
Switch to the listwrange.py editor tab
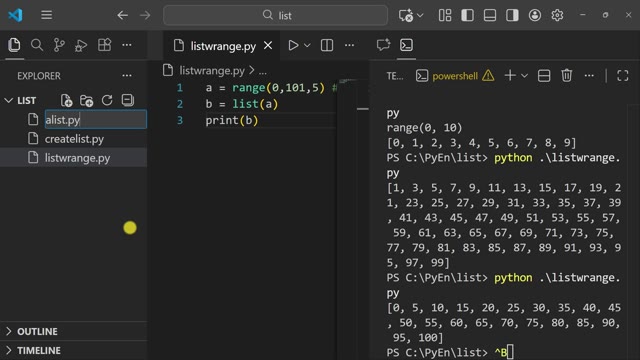[x=222, y=46]
